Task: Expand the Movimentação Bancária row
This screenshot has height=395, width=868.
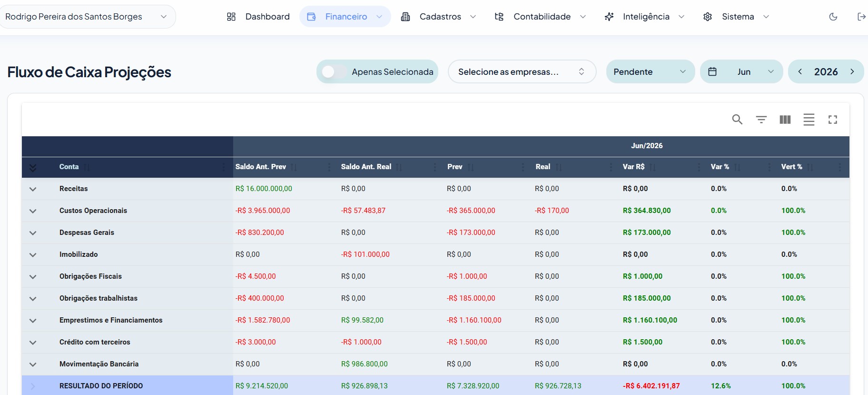Action: pos(33,365)
